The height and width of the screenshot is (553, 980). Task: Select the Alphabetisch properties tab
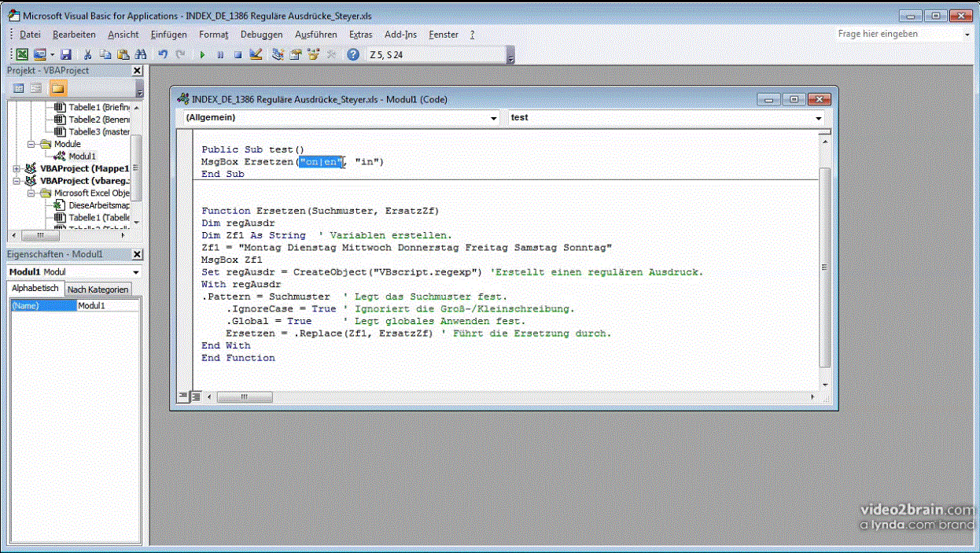35,289
